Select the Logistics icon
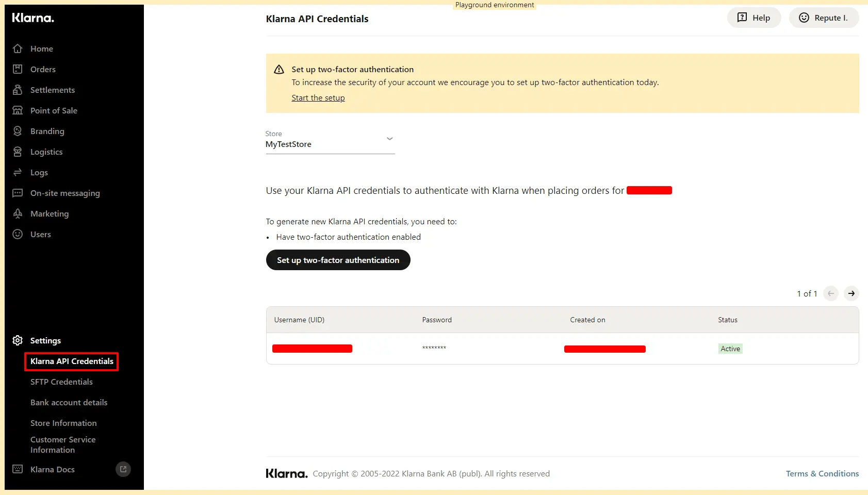Image resolution: width=868 pixels, height=495 pixels. 18,152
